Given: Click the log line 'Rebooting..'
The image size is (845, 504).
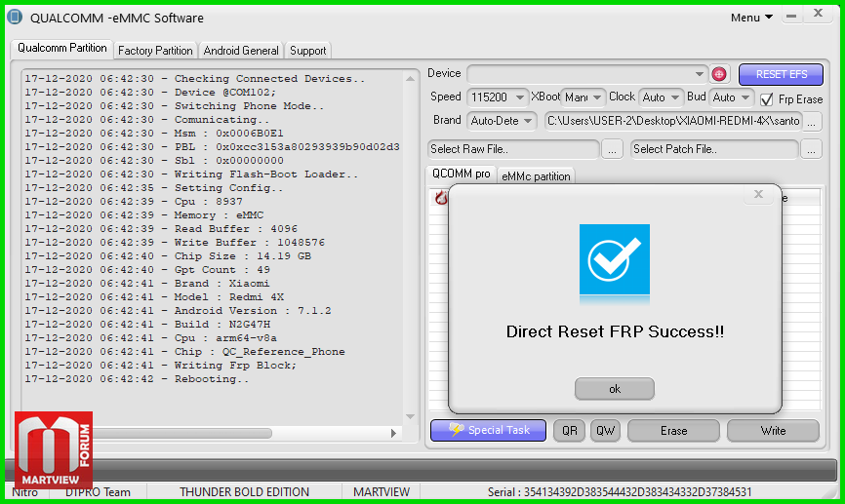Looking at the screenshot, I should click(x=137, y=379).
